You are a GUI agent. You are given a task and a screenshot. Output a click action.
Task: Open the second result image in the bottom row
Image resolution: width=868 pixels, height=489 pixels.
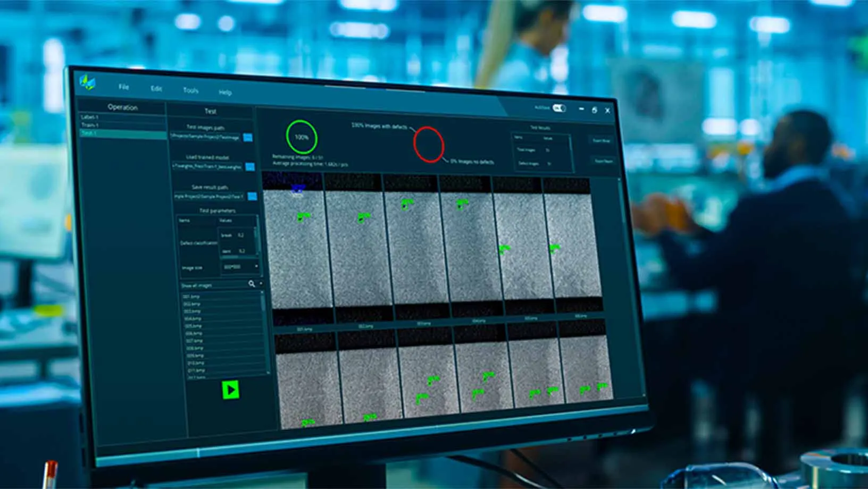pos(371,376)
